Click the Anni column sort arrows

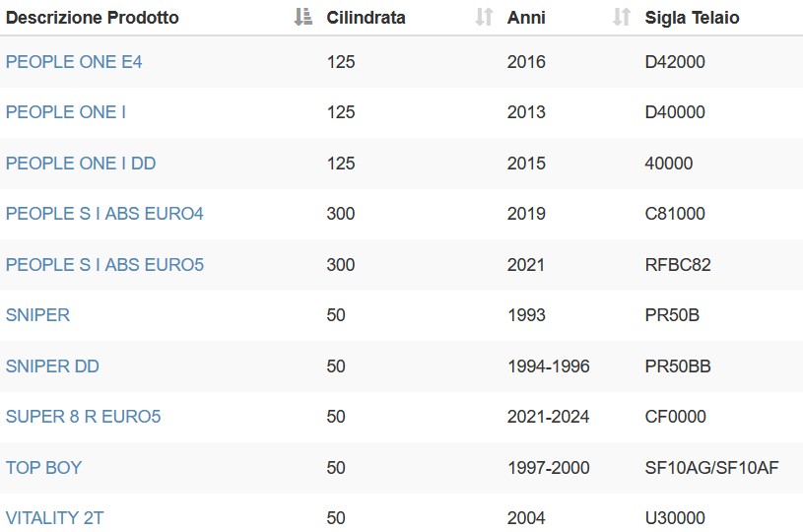(x=622, y=17)
